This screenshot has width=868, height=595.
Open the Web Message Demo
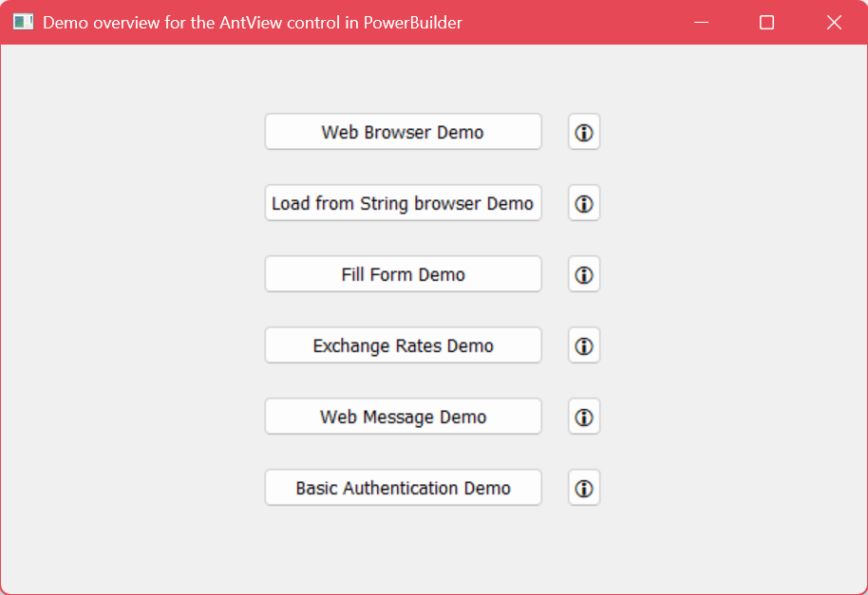(403, 417)
